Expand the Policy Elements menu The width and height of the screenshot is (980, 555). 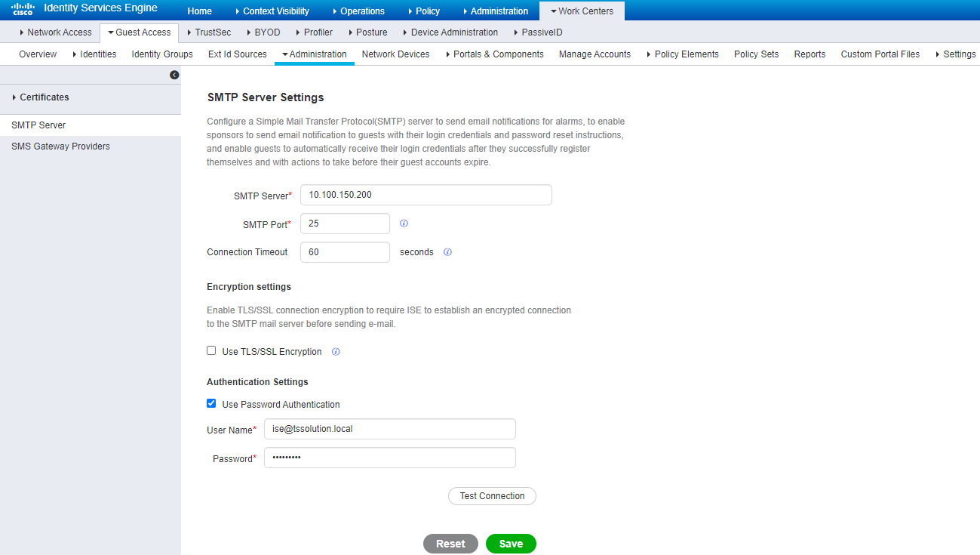[682, 54]
